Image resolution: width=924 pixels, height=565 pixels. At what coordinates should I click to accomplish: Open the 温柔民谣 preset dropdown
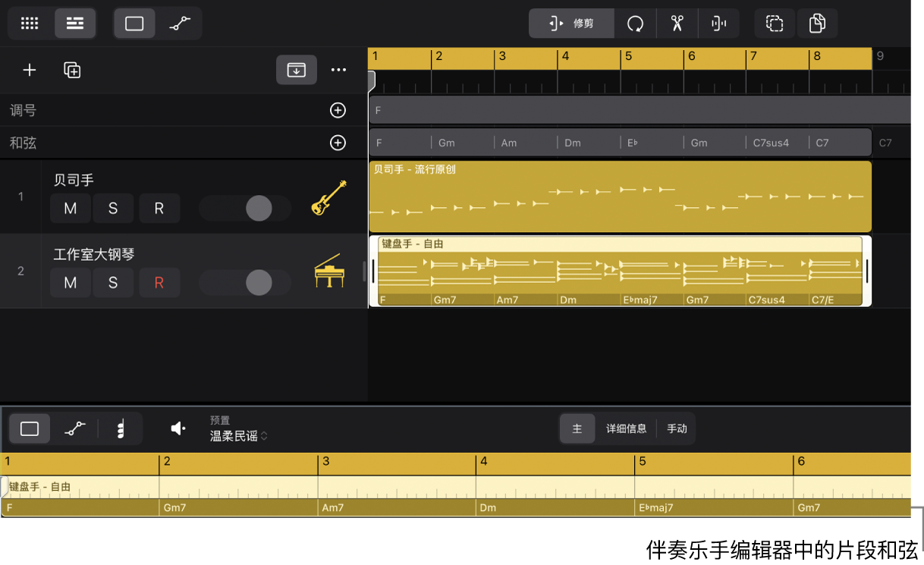[239, 436]
